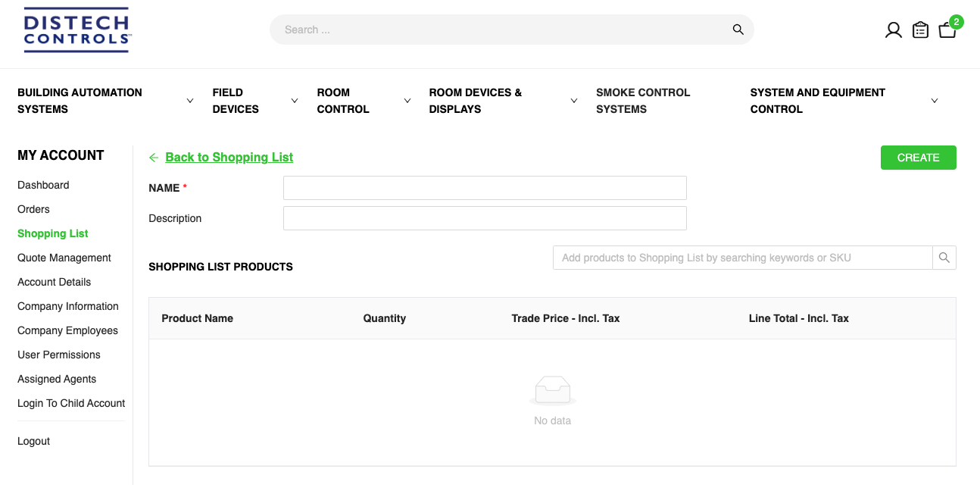The width and height of the screenshot is (980, 494).
Task: Open Smoke Control Systems menu item
Action: point(643,101)
